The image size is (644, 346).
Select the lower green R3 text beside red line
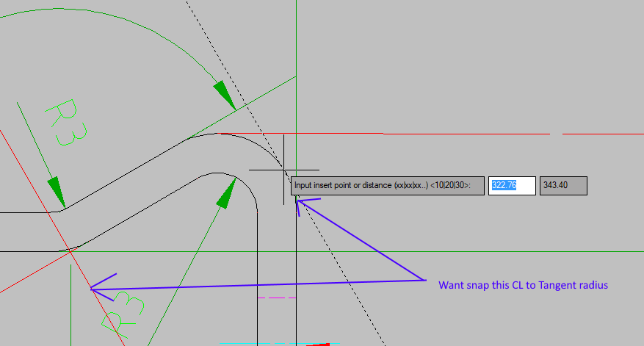[x=123, y=314]
